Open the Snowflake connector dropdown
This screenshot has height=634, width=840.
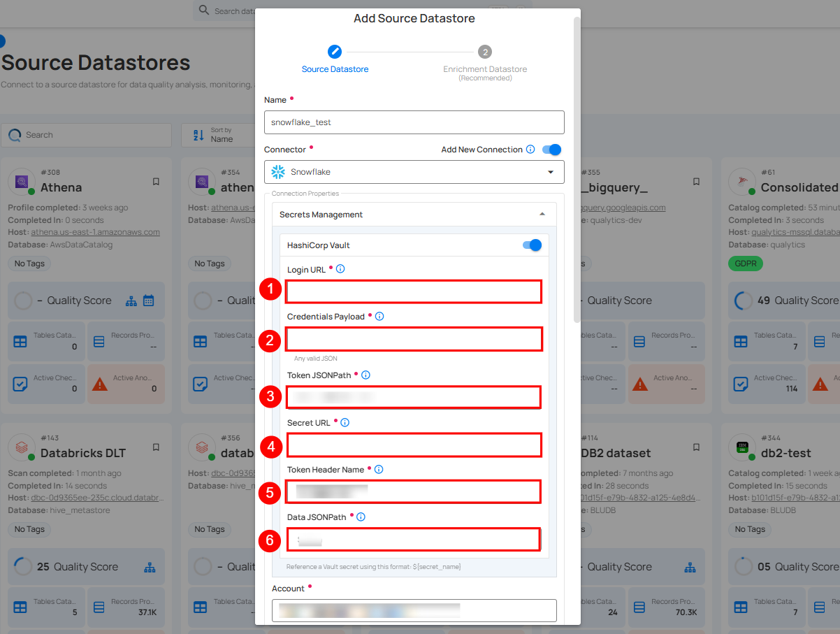click(414, 172)
